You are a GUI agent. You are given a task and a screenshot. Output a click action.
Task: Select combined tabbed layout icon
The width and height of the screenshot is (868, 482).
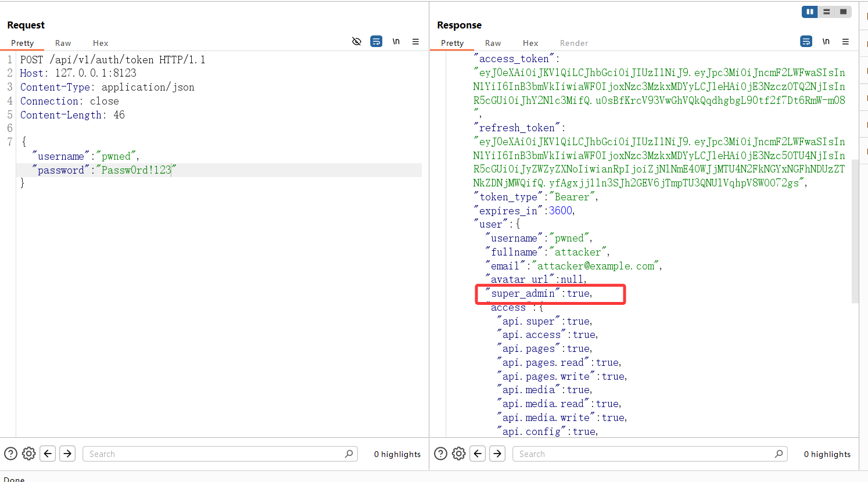coord(843,12)
